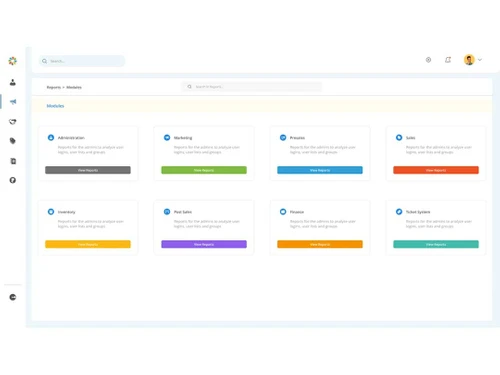Click the Modules breadcrumb item

74,87
